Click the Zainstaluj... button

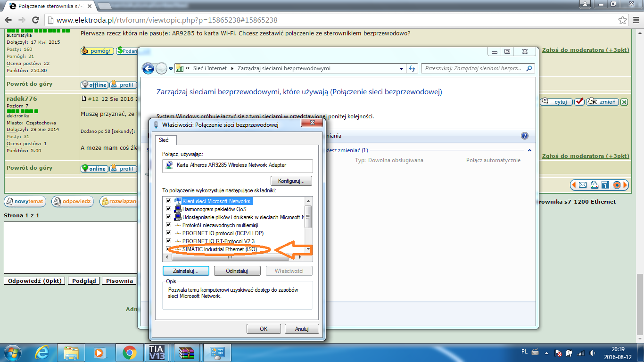click(185, 271)
